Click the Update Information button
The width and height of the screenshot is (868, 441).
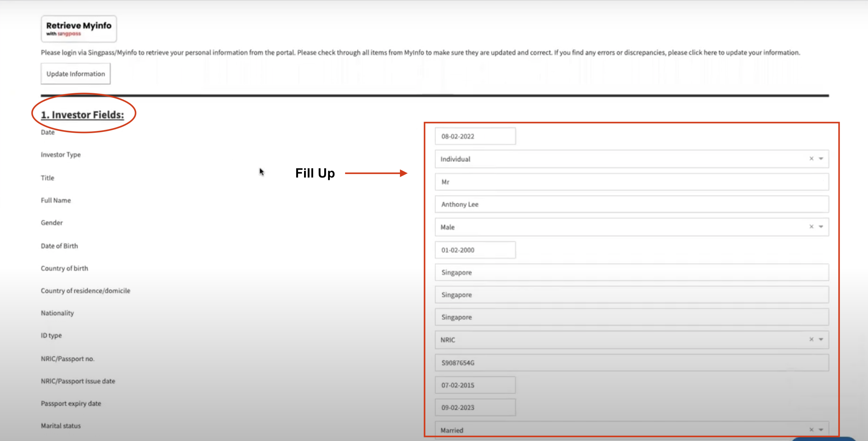75,74
